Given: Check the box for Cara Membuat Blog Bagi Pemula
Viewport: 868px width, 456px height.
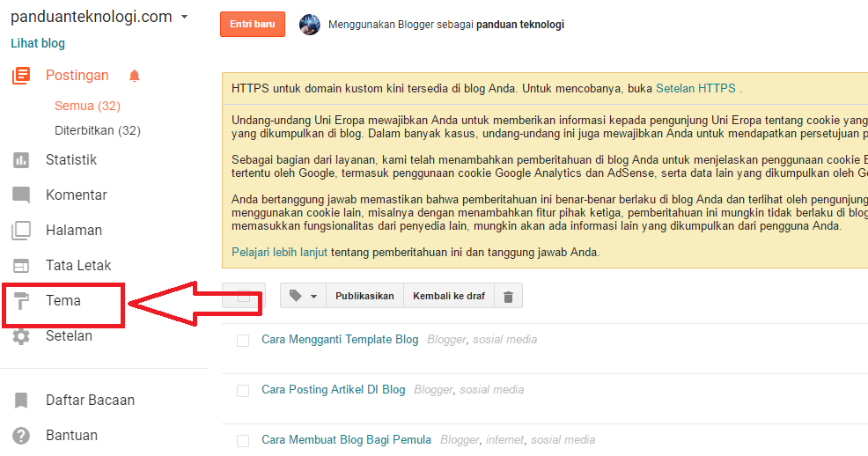Looking at the screenshot, I should coord(242,441).
